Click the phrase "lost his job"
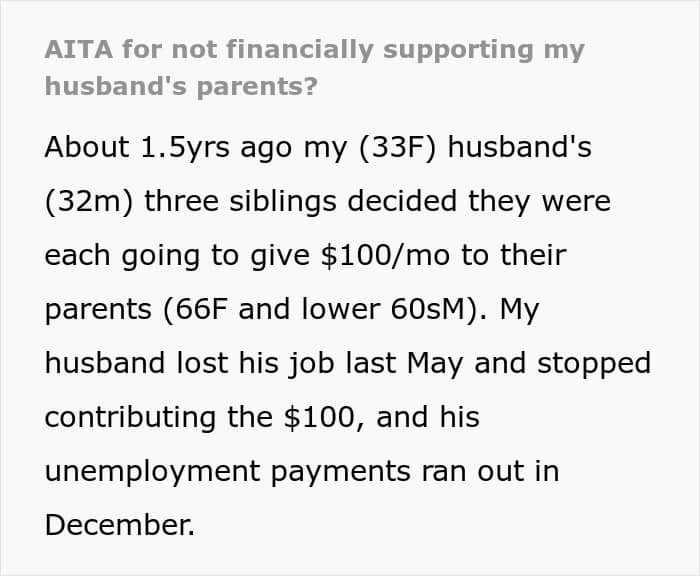Screen dimensions: 700x576 [x=256, y=363]
